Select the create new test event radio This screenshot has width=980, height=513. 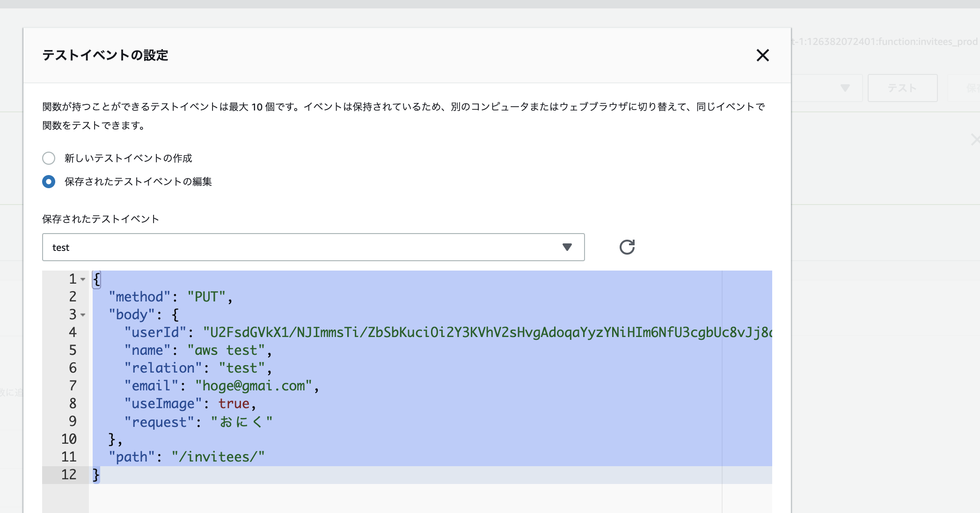[x=49, y=158]
